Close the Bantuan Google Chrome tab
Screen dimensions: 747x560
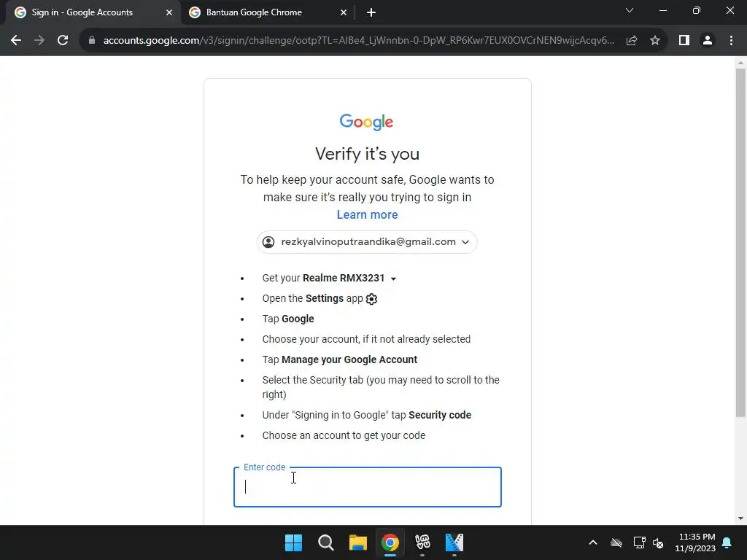click(344, 12)
